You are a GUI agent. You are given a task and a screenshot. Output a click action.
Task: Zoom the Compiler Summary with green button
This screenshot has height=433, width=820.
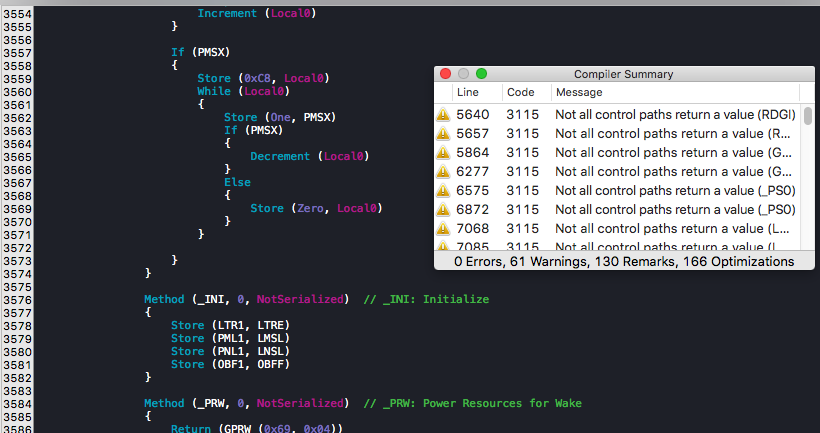[481, 74]
